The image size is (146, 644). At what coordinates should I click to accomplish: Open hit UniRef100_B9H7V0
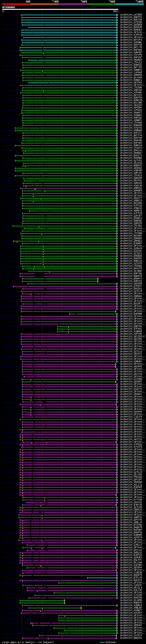pos(131,17)
